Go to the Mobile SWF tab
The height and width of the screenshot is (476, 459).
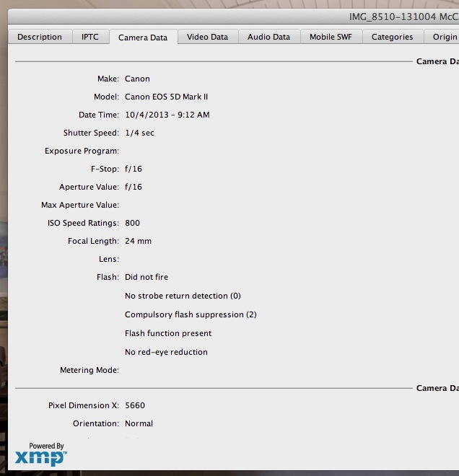coord(331,37)
